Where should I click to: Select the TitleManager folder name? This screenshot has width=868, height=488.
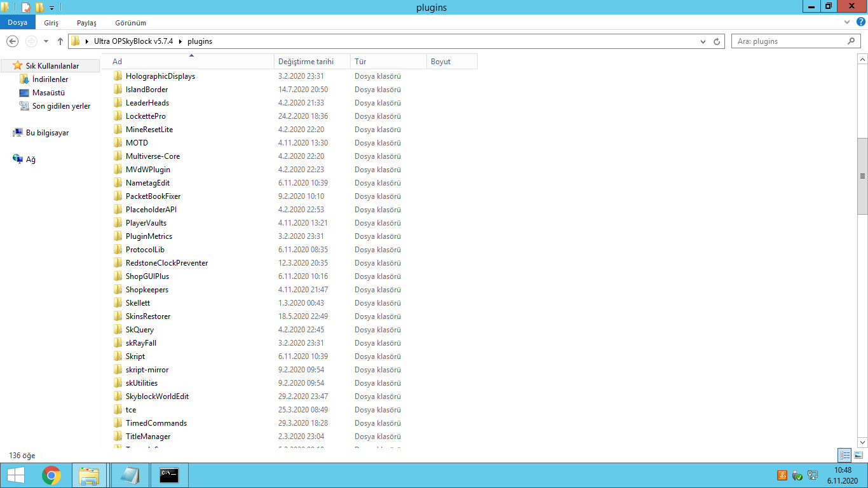(148, 437)
